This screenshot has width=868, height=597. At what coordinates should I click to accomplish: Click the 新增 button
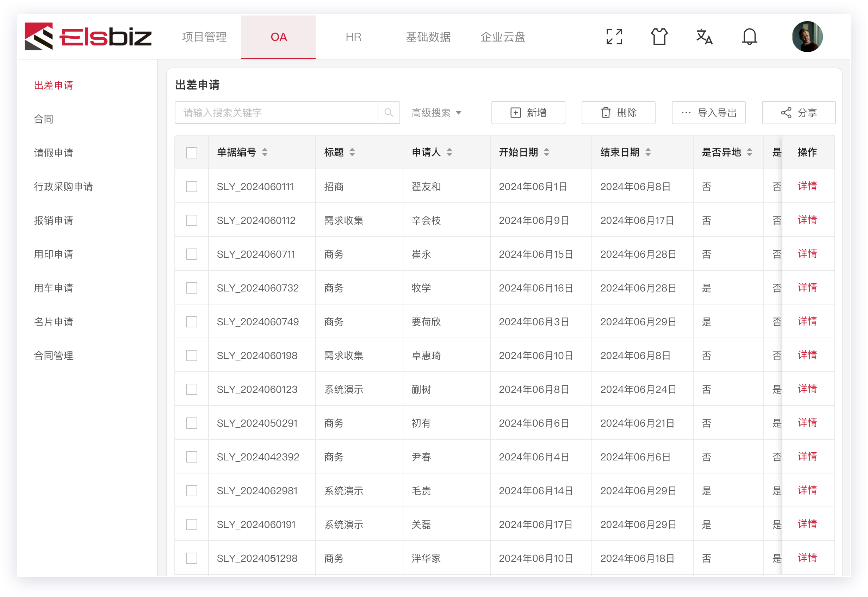(x=528, y=113)
